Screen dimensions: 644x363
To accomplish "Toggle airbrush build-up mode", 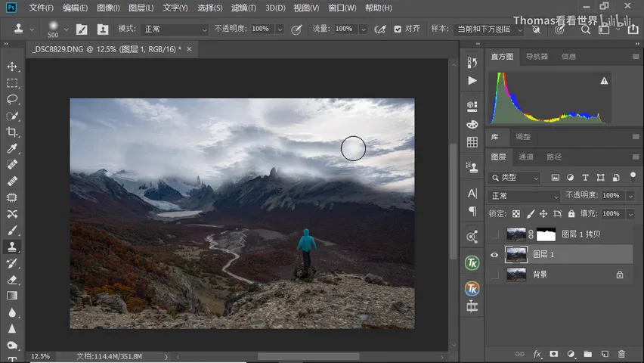I will [380, 29].
